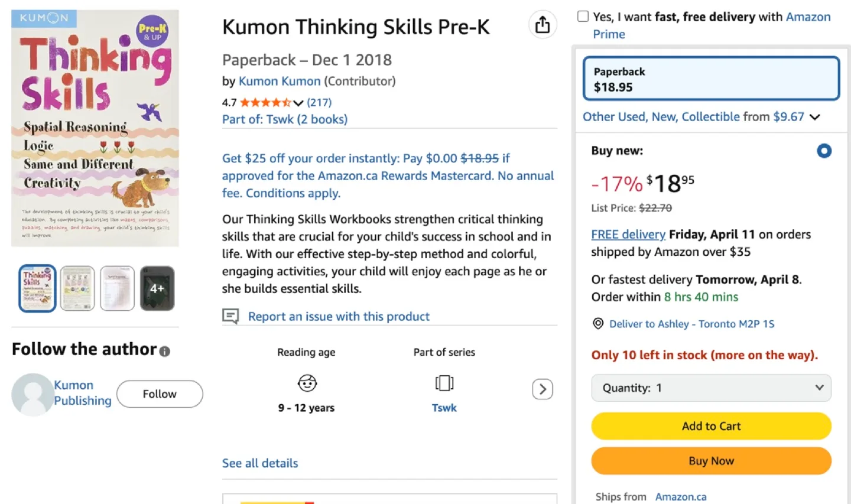Click the Buy Now button
This screenshot has height=504, width=851.
[711, 461]
